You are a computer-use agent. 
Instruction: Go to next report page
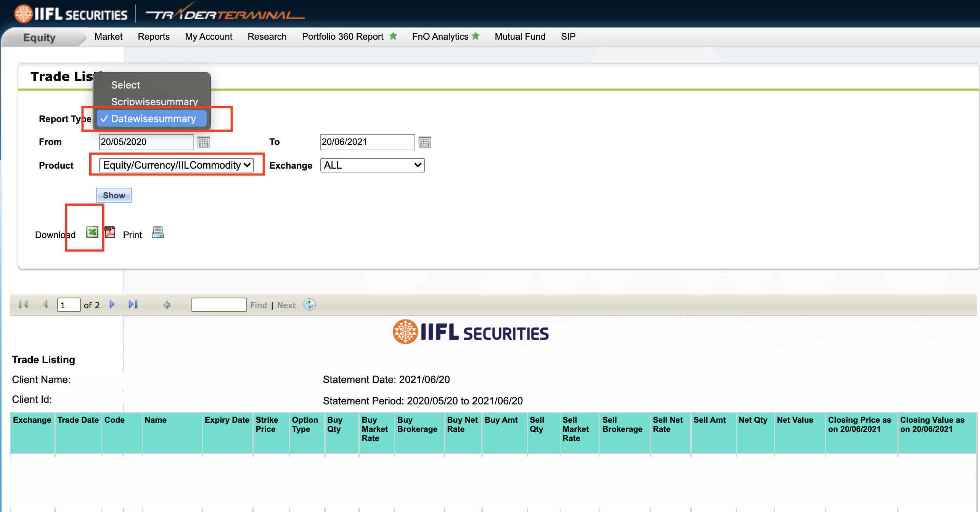click(112, 304)
